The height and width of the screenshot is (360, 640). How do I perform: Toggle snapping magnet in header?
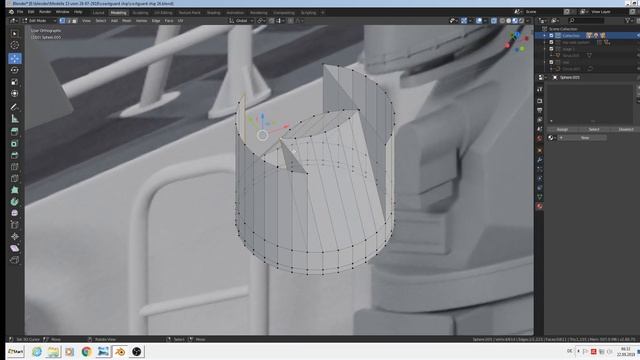271,20
